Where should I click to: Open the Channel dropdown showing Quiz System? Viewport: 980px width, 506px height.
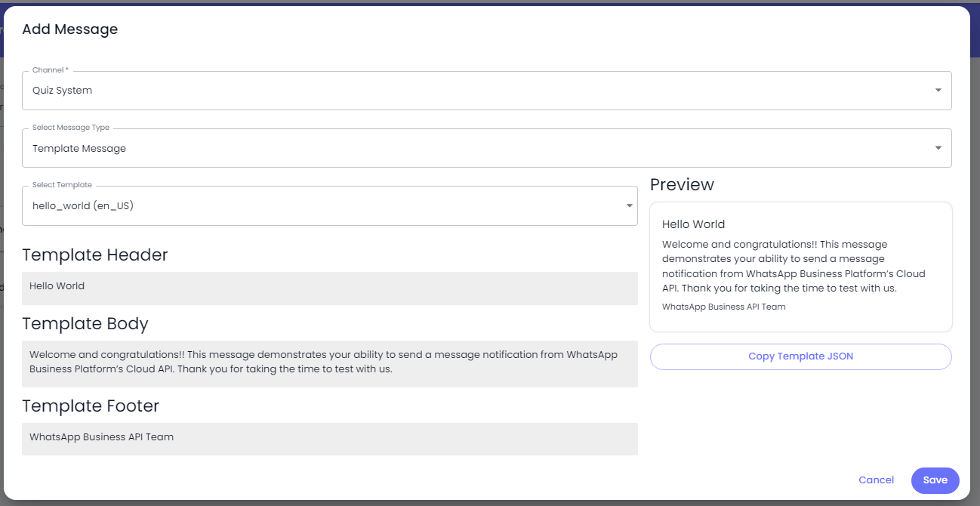486,91
